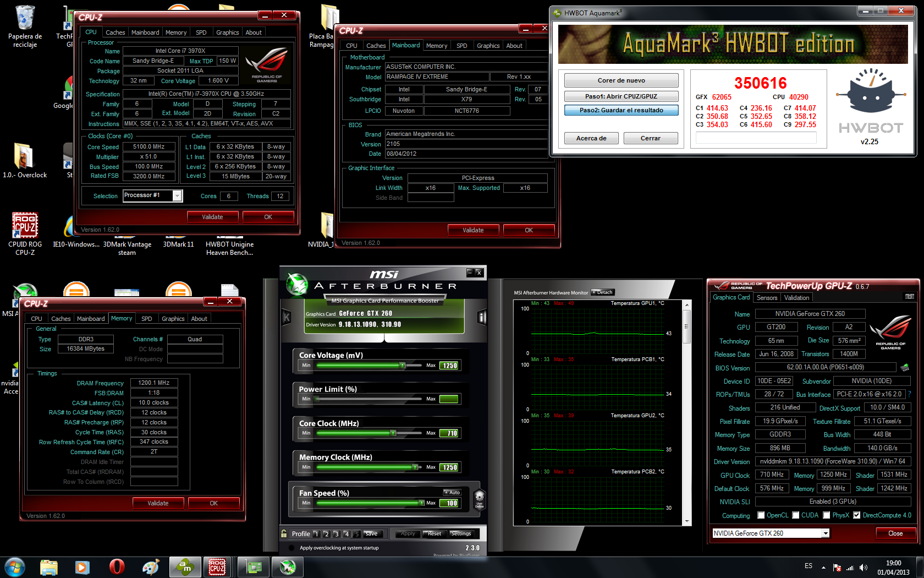The height and width of the screenshot is (578, 924).
Task: Toggle fan speed Auto button
Action: pyautogui.click(x=452, y=493)
